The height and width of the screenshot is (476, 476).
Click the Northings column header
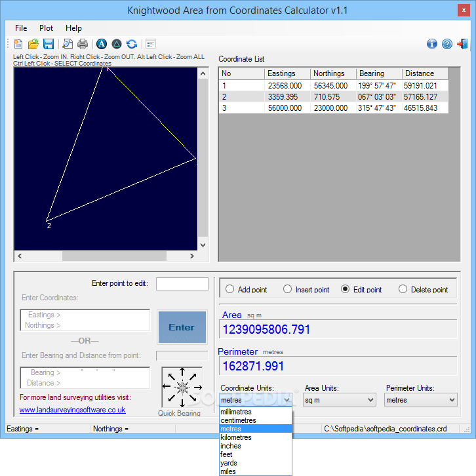coord(333,73)
